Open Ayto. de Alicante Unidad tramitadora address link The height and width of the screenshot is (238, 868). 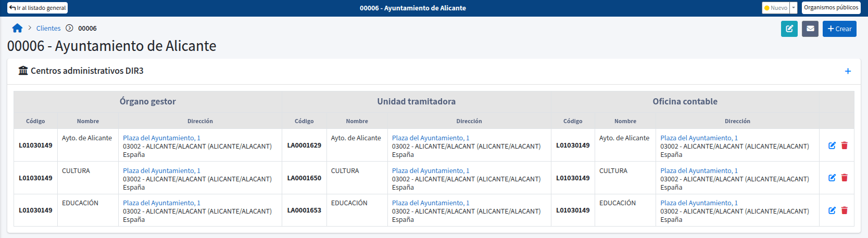(431, 138)
